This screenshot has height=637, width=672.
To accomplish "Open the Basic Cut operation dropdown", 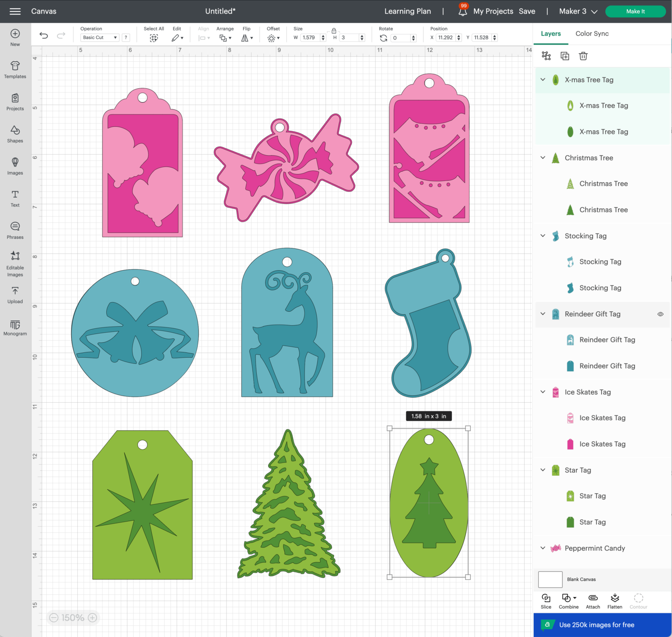I will [x=100, y=37].
